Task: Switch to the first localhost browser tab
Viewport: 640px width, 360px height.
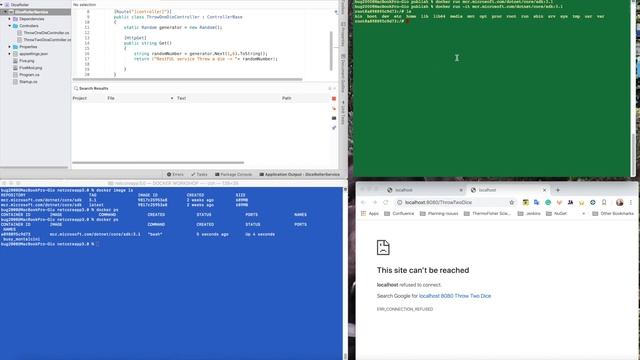Action: pyautogui.click(x=424, y=190)
